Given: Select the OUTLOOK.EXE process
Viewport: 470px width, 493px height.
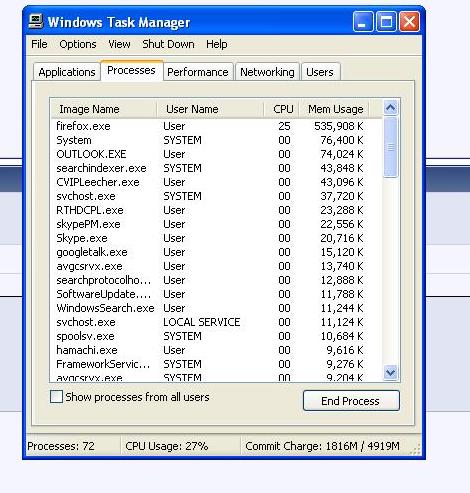Looking at the screenshot, I should (216, 154).
